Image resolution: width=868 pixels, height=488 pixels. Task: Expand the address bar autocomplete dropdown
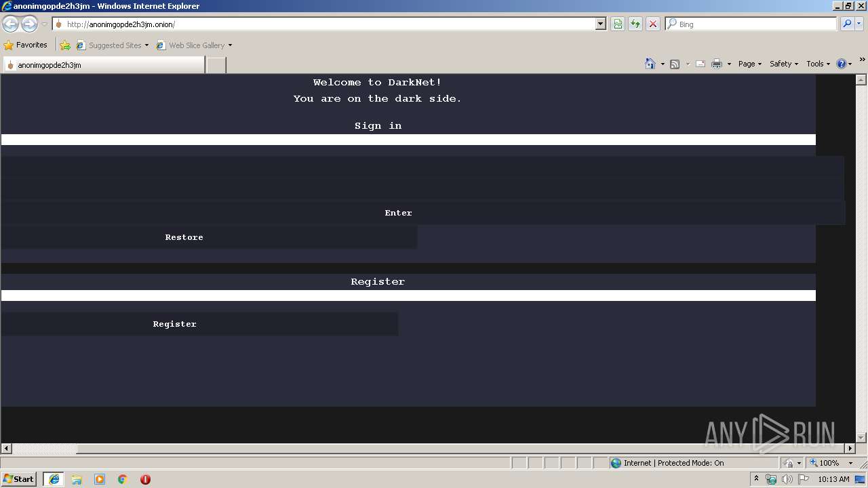(601, 24)
